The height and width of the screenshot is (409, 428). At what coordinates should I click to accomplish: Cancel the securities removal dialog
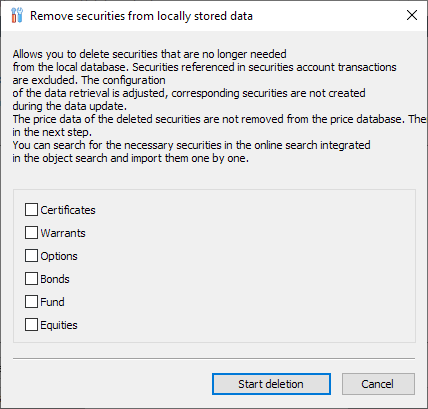tap(378, 384)
